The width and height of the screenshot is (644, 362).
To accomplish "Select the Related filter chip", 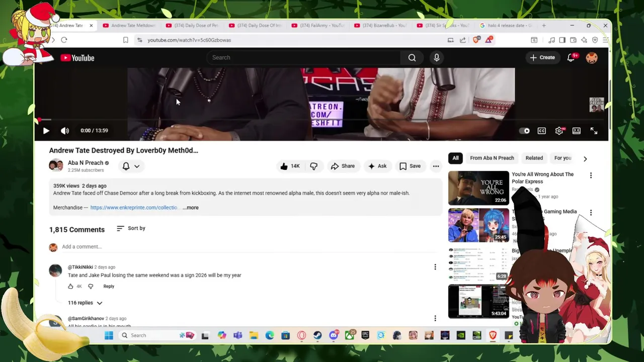I will click(534, 158).
